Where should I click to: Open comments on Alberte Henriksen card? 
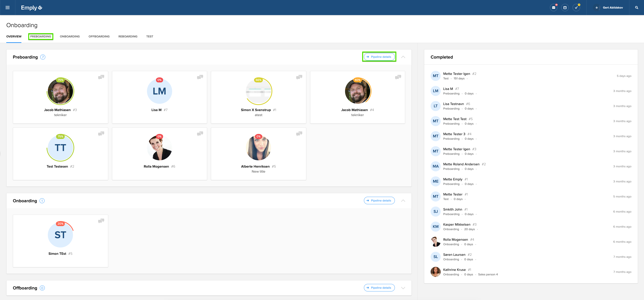tap(299, 133)
